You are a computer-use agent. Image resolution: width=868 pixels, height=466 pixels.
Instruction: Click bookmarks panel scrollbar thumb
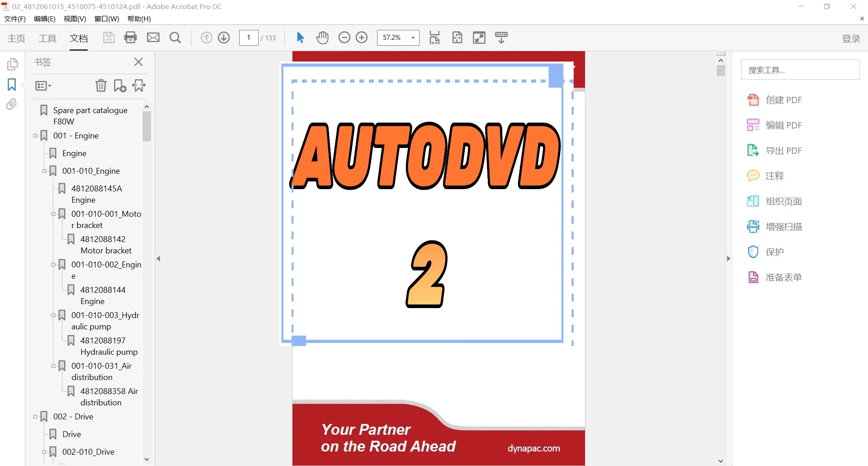(146, 126)
